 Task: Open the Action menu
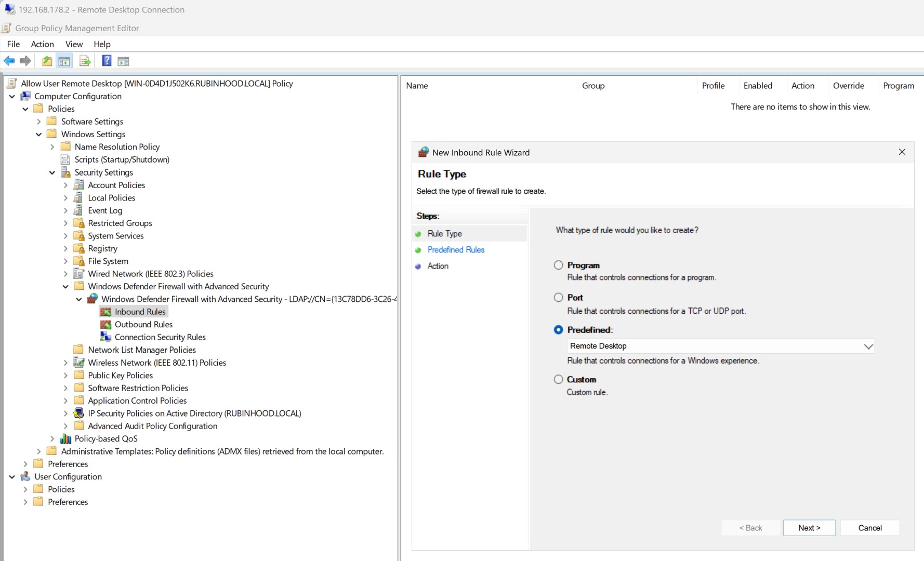click(x=42, y=44)
